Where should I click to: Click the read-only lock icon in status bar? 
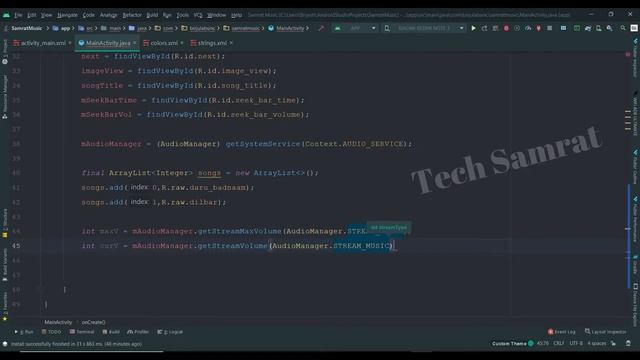point(613,344)
